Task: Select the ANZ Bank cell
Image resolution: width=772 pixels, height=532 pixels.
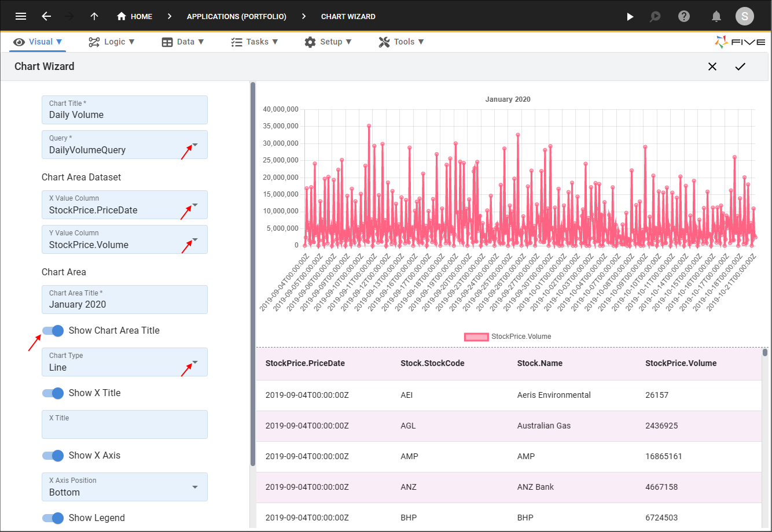Action: coord(535,487)
